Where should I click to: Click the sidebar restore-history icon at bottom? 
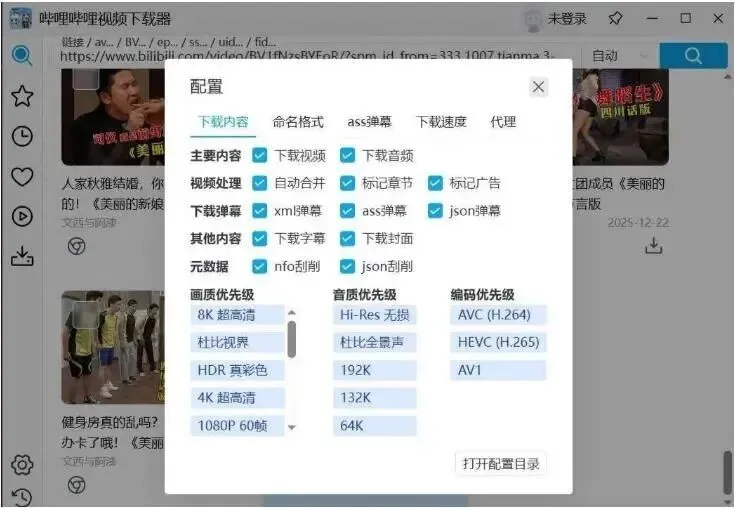[x=22, y=497]
